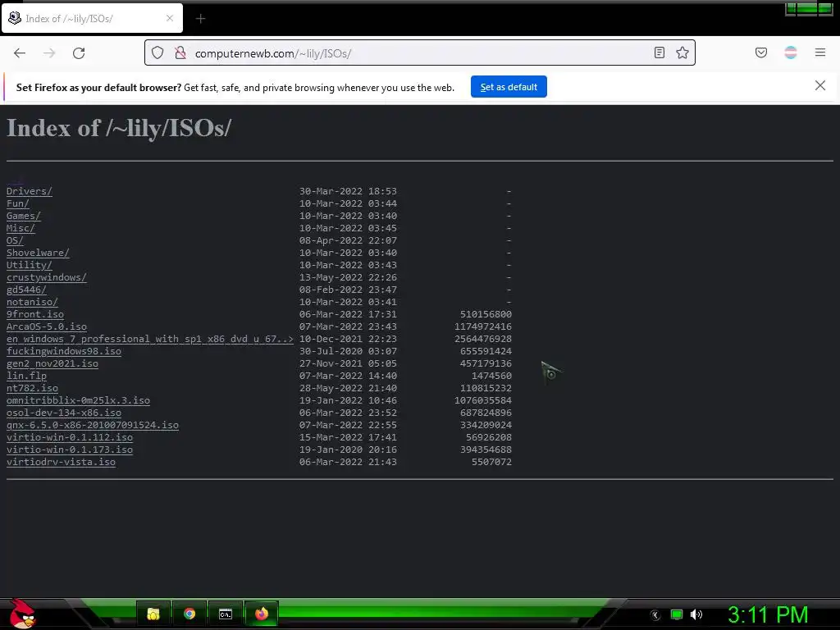
Task: Download virtio-win-0.1.112.iso
Action: (70, 438)
